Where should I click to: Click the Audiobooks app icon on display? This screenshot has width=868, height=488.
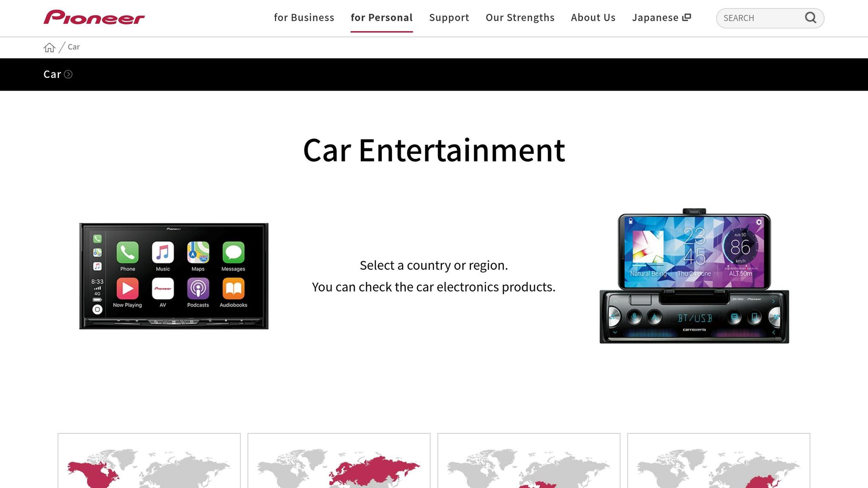pyautogui.click(x=233, y=289)
